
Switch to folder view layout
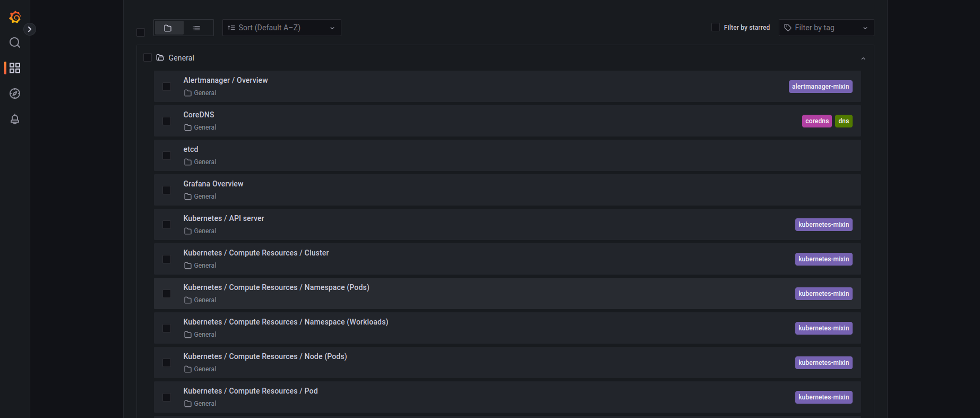point(168,28)
